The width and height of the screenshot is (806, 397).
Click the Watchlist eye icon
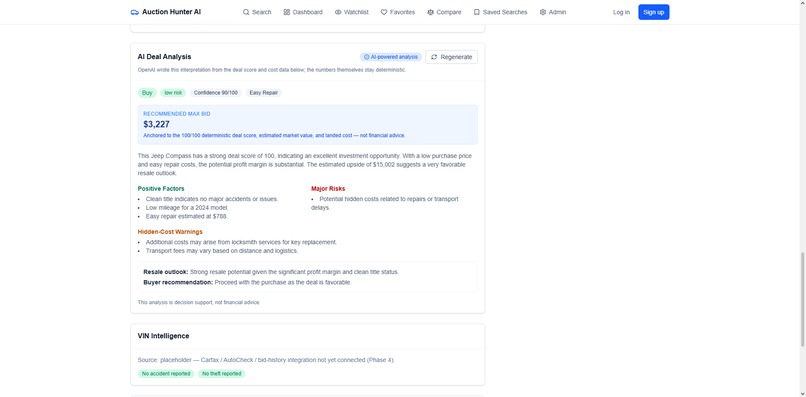click(x=338, y=12)
